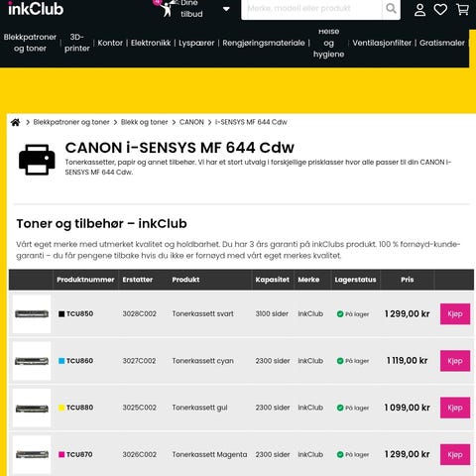Screen dimensions: 476x476
Task: Click the CANON breadcrumb link
Action: 191,122
